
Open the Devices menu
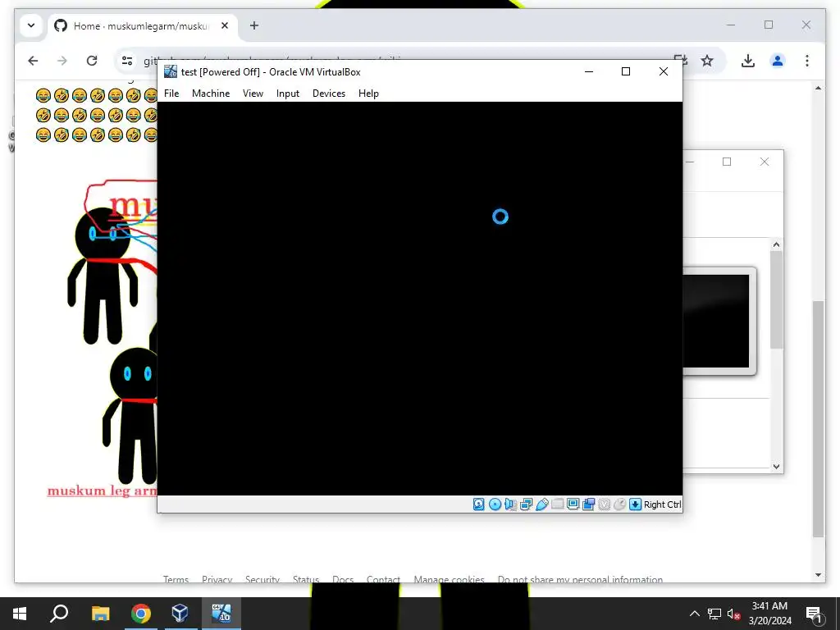tap(329, 94)
